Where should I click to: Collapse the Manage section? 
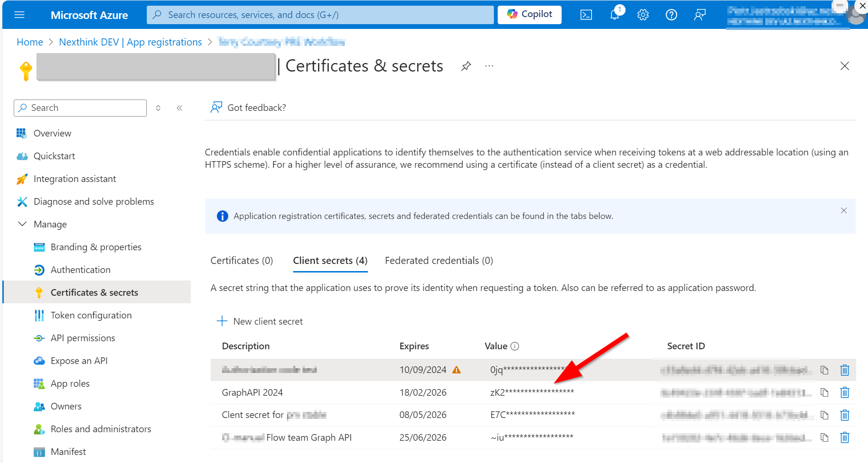click(22, 224)
